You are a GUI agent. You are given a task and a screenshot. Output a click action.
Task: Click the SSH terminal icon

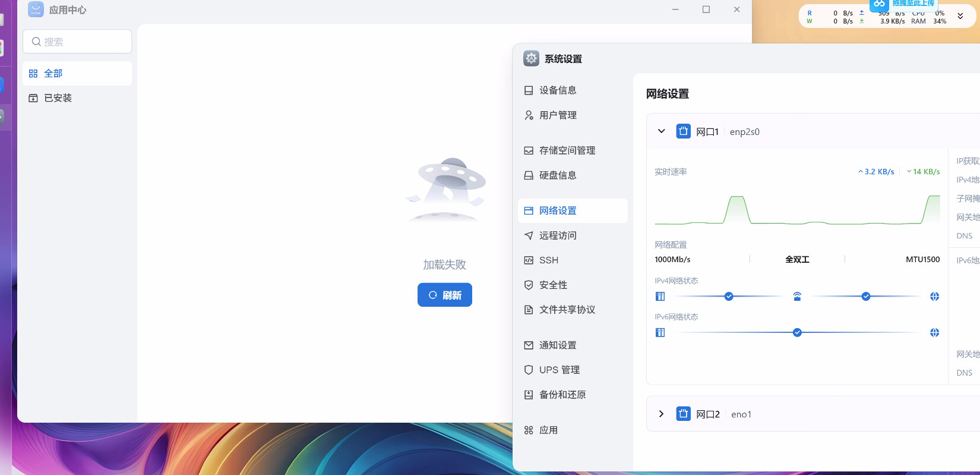pos(529,260)
